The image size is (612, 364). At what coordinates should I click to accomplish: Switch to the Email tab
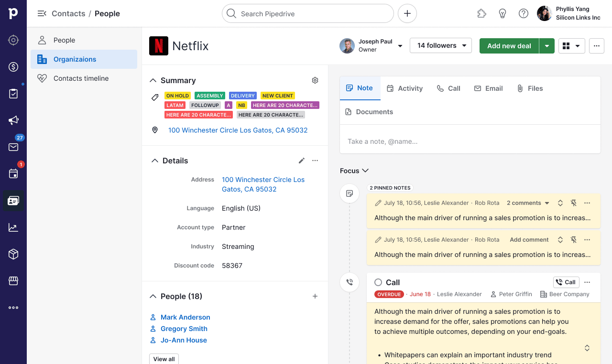(488, 88)
